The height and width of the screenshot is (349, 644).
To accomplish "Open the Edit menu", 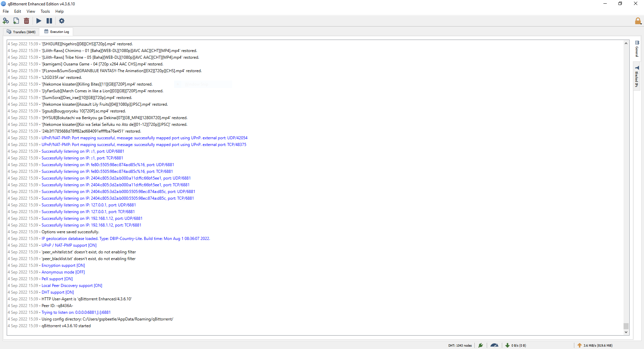I will [18, 11].
